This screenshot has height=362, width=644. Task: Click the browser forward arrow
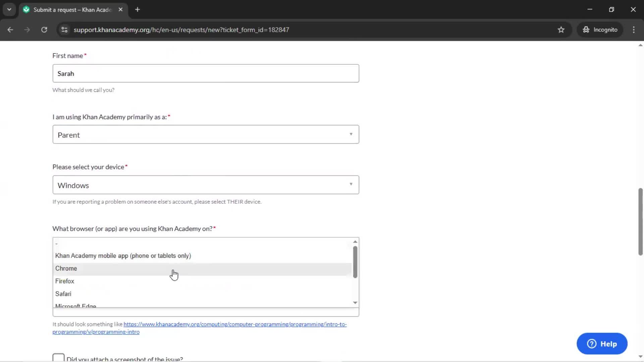[x=27, y=29]
